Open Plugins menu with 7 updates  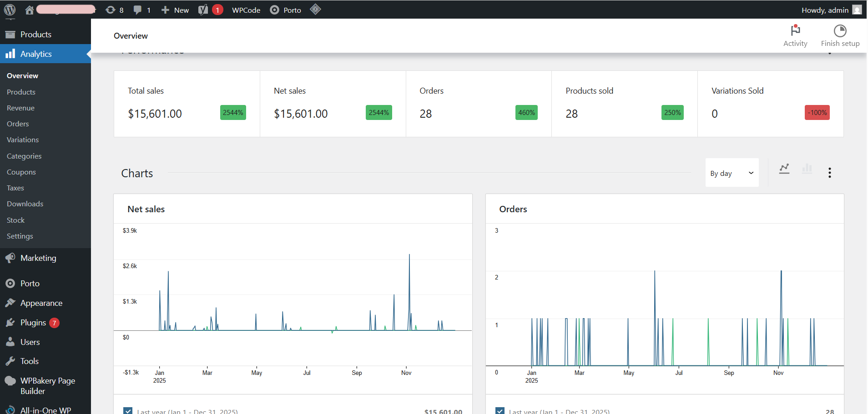(x=33, y=323)
